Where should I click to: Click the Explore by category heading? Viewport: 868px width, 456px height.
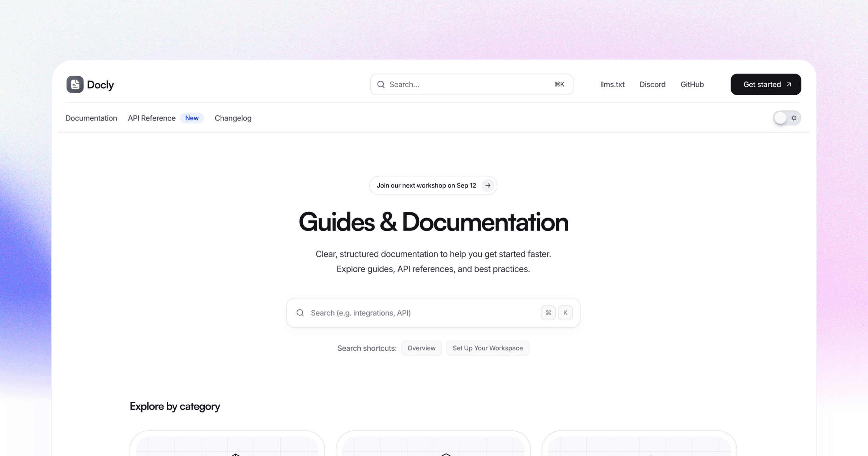[175, 406]
